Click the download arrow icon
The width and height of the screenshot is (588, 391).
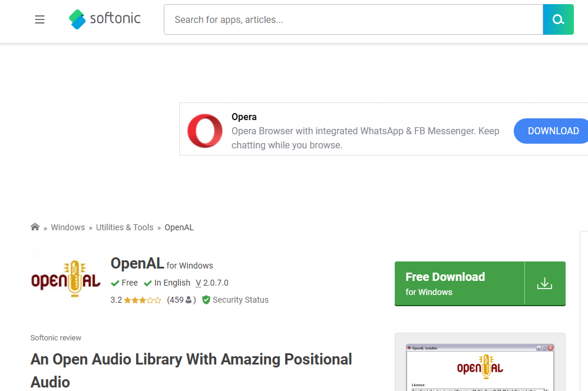pyautogui.click(x=544, y=284)
